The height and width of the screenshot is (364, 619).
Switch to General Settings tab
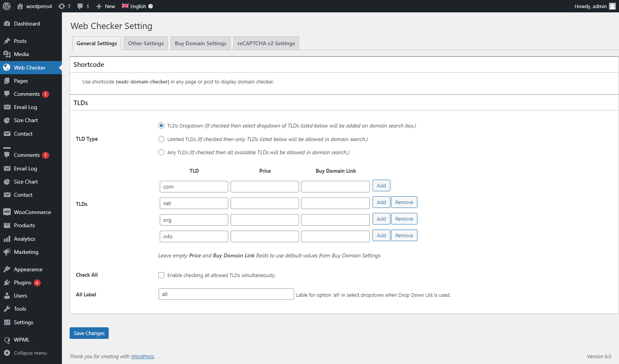coord(97,43)
